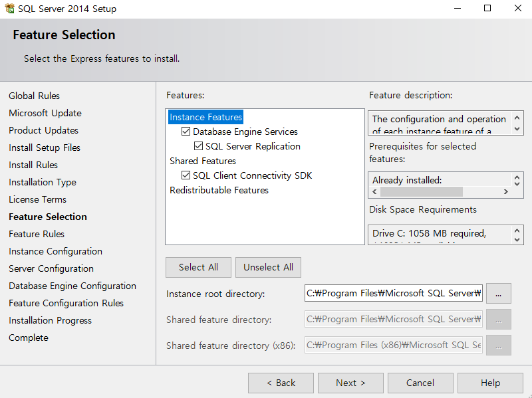Click the Complete step
The image size is (532, 398).
pyautogui.click(x=29, y=338)
